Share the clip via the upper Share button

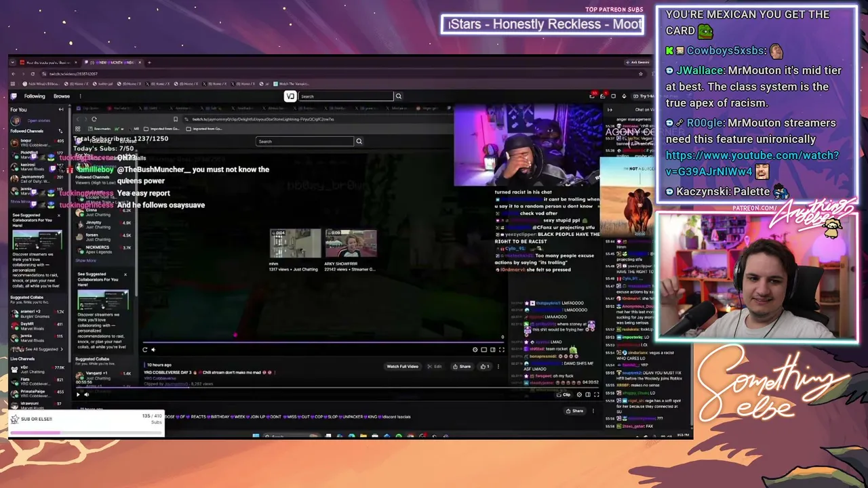(x=462, y=367)
